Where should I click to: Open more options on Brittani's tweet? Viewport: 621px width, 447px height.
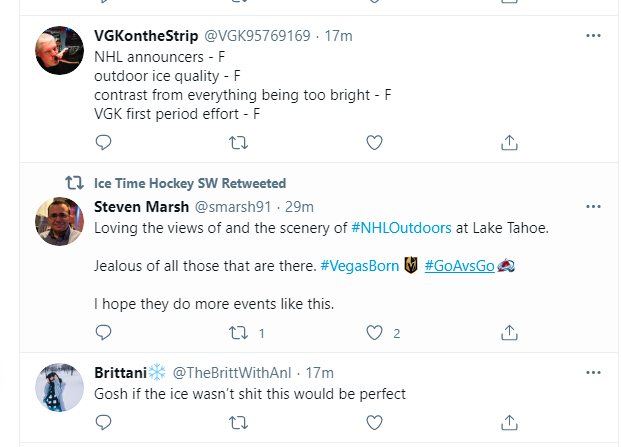pos(593,372)
